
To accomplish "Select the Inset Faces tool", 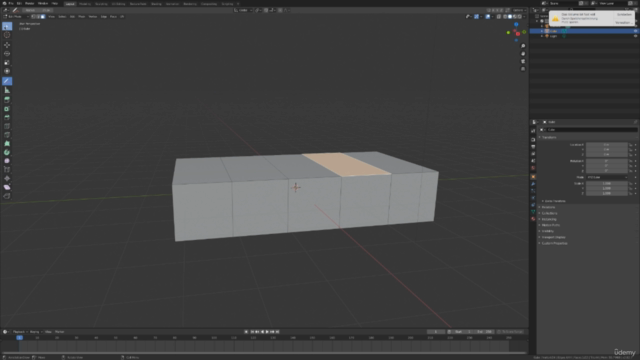I will [x=7, y=109].
